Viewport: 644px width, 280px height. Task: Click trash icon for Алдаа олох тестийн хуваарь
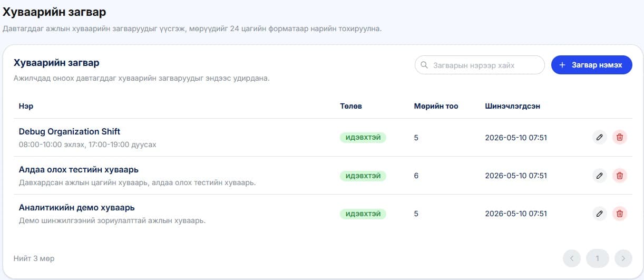coord(620,176)
